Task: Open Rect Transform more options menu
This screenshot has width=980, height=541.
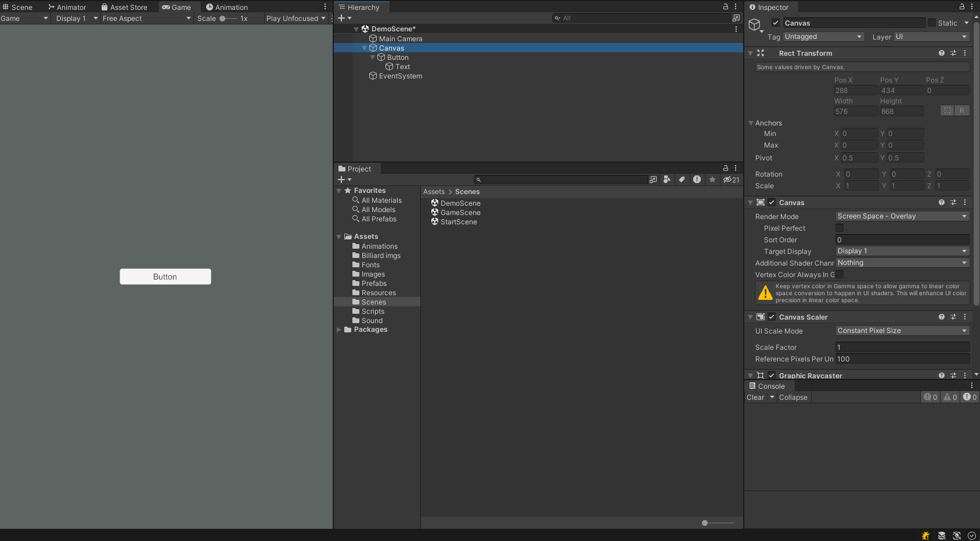Action: pyautogui.click(x=965, y=53)
